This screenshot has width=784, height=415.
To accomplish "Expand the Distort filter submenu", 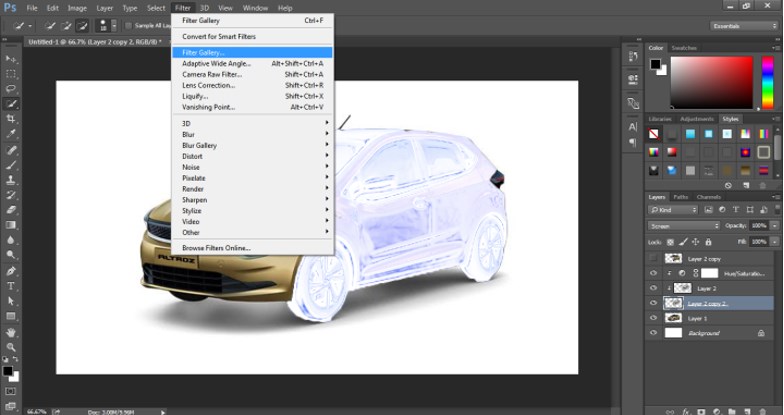I will point(253,156).
